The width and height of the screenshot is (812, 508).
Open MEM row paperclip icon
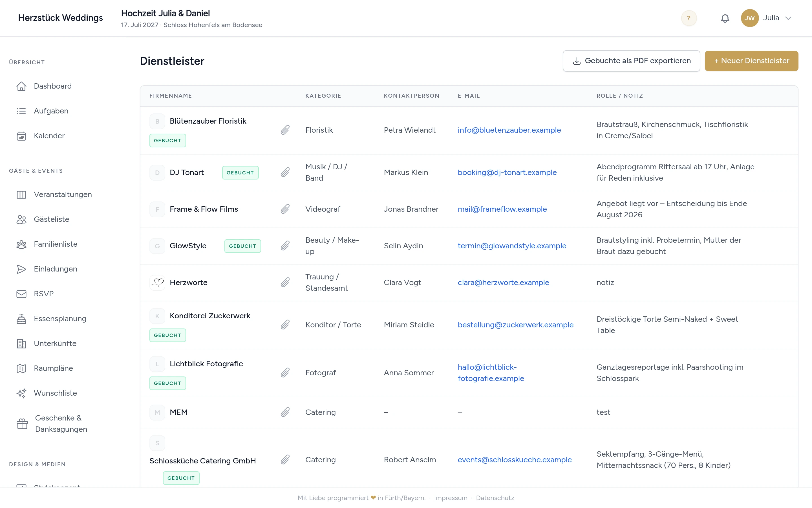pos(285,412)
